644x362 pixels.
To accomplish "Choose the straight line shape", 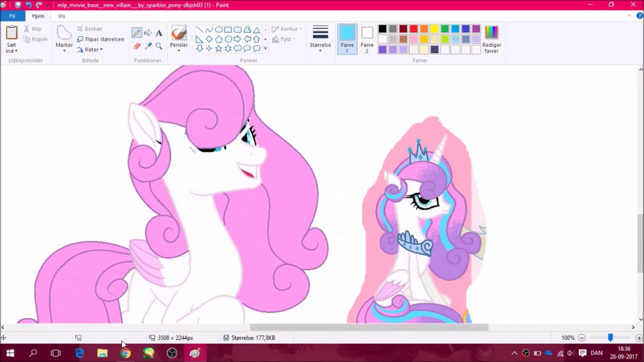I will (x=199, y=30).
